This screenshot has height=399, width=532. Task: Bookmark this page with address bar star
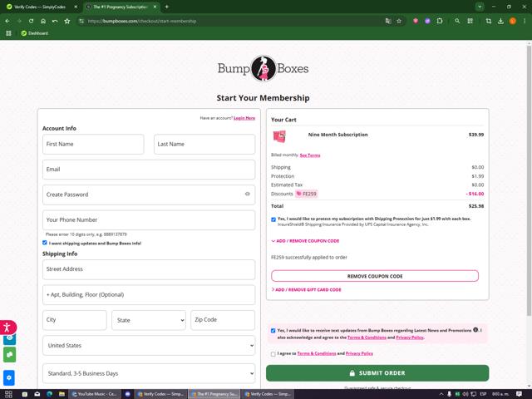click(x=399, y=21)
